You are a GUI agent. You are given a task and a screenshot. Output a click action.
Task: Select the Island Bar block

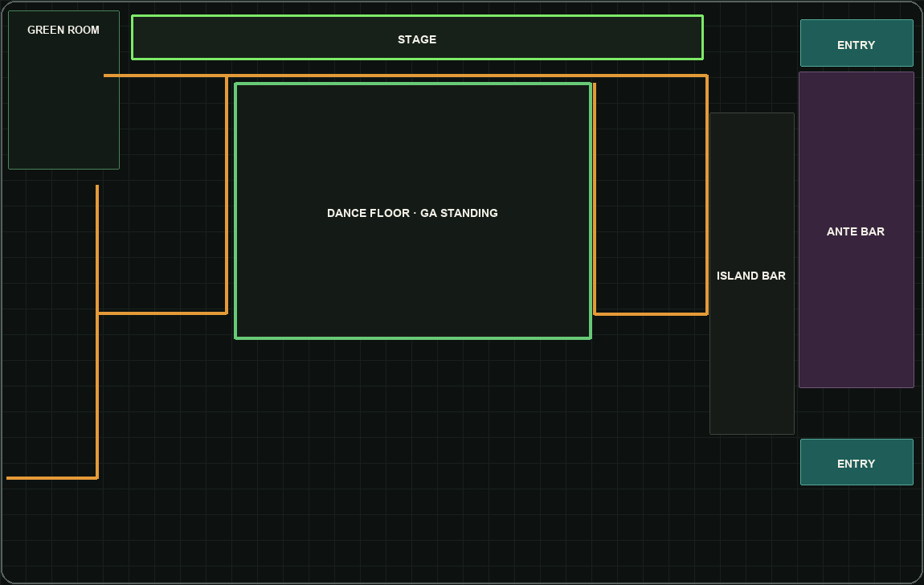[752, 273]
